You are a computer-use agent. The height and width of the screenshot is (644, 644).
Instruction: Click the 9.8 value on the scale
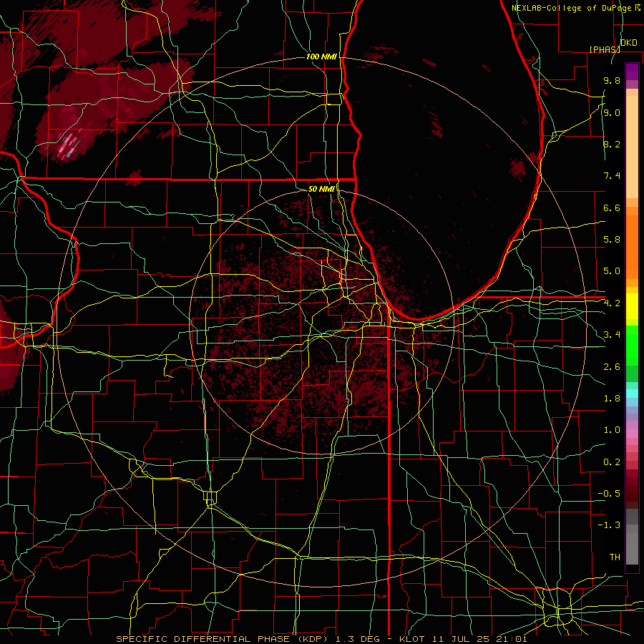[612, 80]
